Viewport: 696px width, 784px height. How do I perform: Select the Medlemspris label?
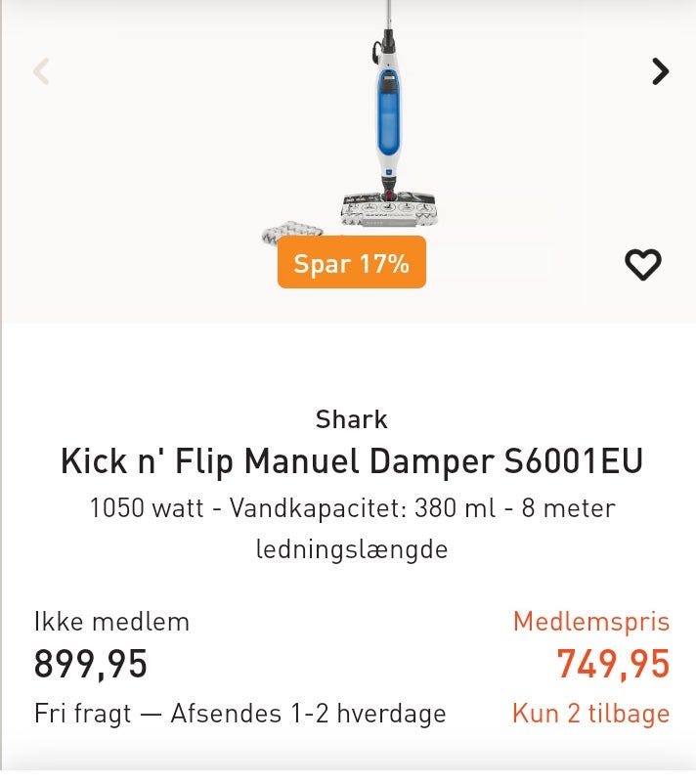point(591,622)
